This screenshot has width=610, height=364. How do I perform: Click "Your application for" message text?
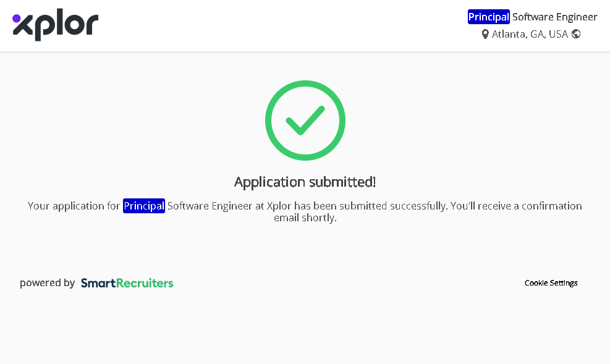(x=74, y=206)
